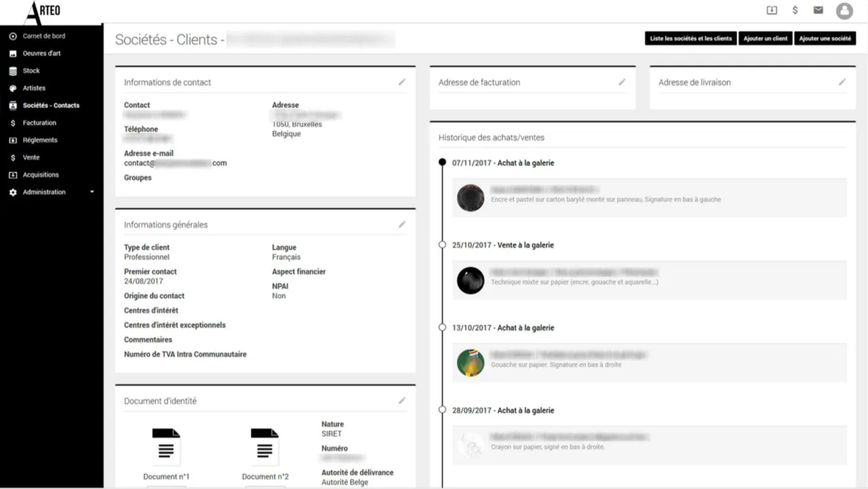Open the mail envelope icon
Image resolution: width=868 pixels, height=489 pixels.
coord(818,10)
